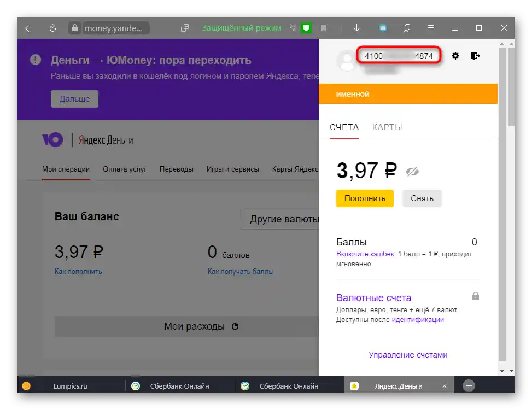
Task: Click the Дальше button in banner
Action: click(75, 99)
